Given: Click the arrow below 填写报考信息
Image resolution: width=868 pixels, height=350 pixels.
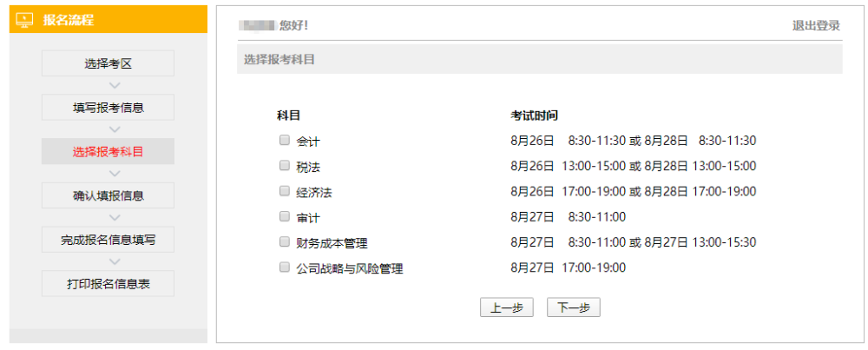Looking at the screenshot, I should (114, 129).
